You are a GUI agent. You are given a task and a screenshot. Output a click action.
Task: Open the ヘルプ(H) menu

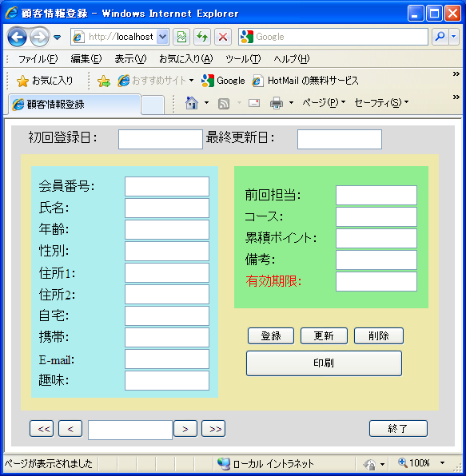(x=291, y=59)
